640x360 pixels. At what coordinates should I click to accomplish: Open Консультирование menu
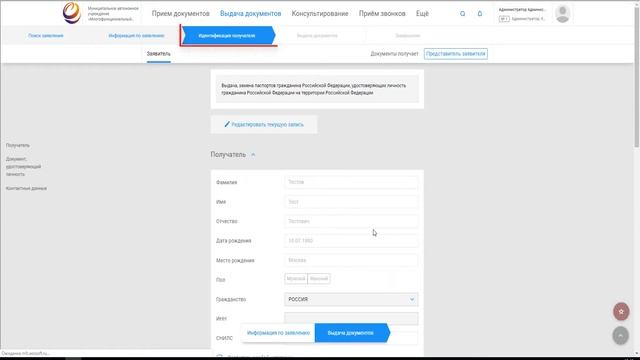point(320,13)
